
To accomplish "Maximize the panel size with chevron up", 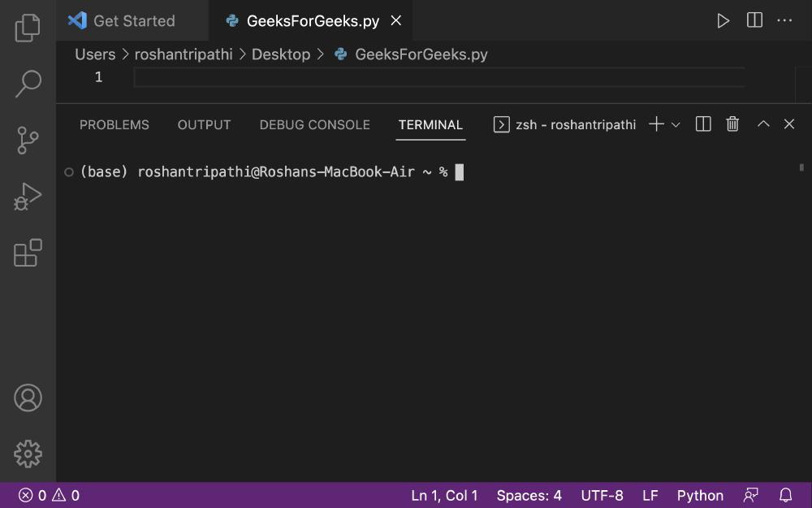I will pos(763,124).
